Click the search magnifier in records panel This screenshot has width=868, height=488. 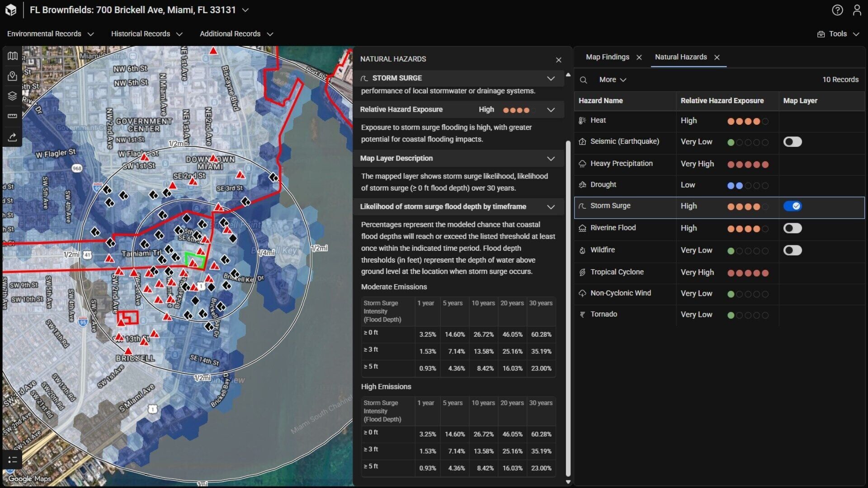[x=584, y=80]
